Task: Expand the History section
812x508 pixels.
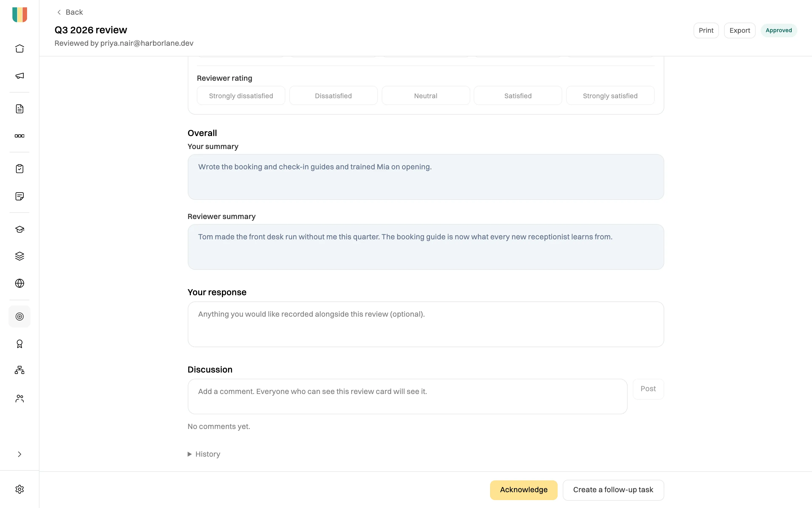Action: (x=204, y=454)
